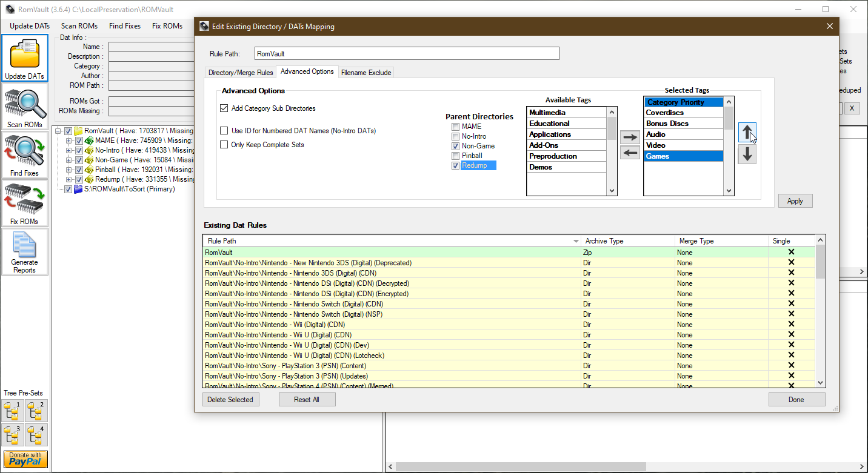Click the MAME tree node chip icon
868x473 pixels.
coord(88,141)
